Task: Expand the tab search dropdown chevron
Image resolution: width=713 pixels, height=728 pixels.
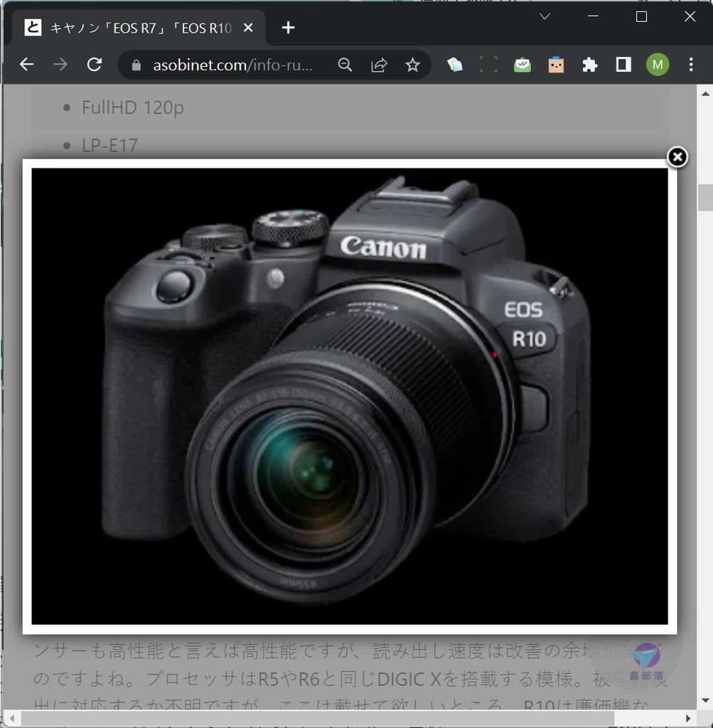Action: tap(545, 17)
